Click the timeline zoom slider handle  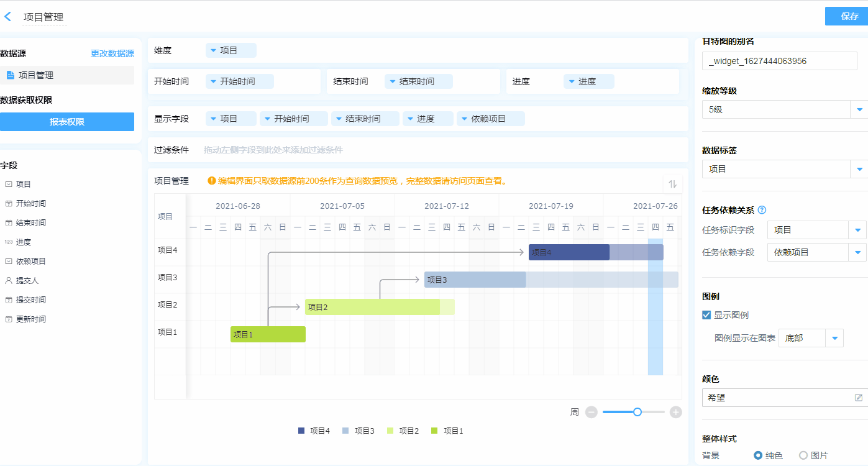pyautogui.click(x=637, y=412)
